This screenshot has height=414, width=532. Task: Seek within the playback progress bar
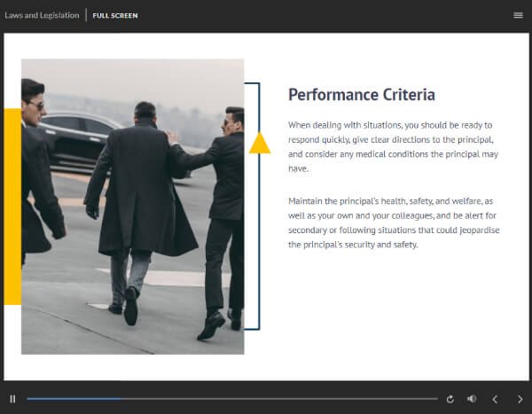click(x=232, y=399)
